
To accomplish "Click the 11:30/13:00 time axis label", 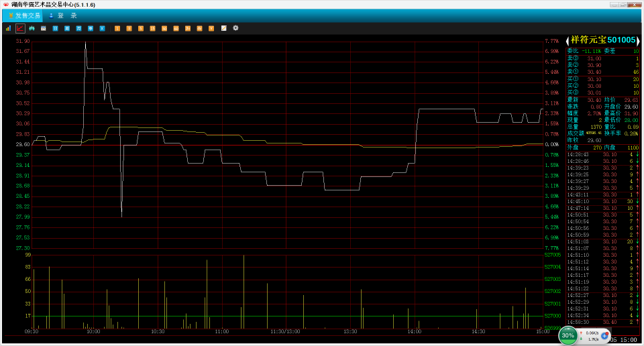I will point(285,332).
